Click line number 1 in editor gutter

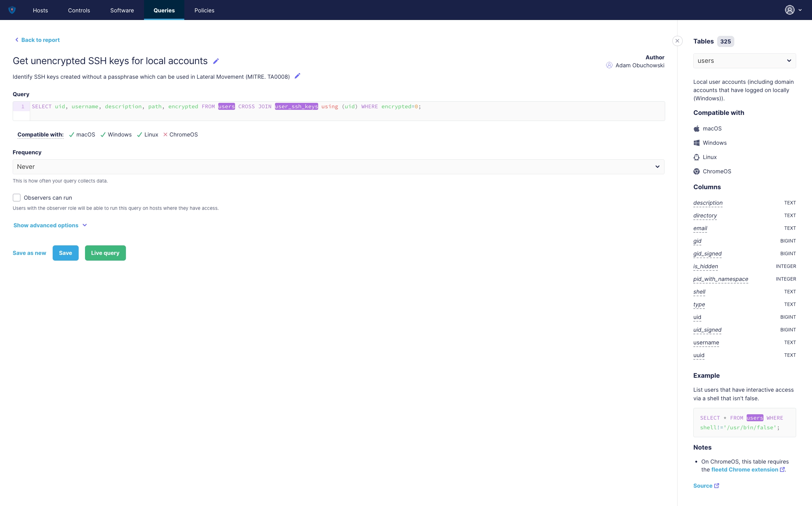pos(23,106)
